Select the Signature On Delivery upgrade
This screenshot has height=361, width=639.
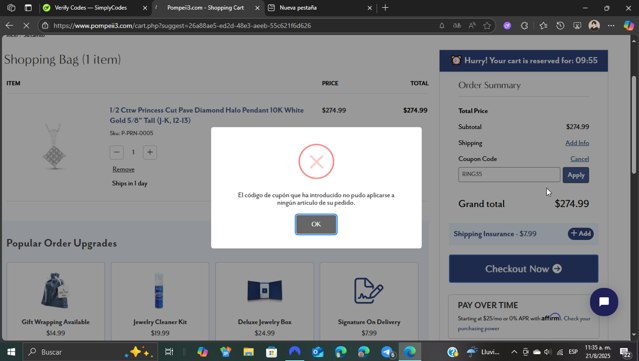pos(369,301)
